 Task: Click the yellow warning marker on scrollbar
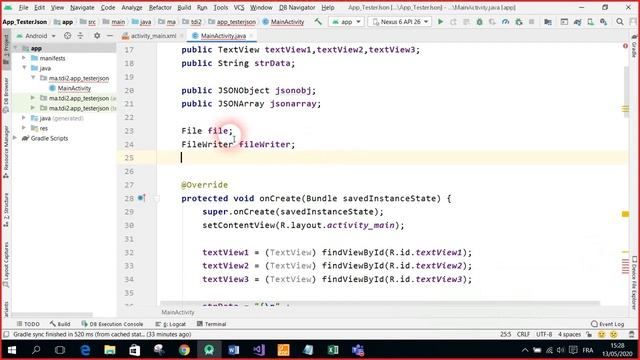[625, 214]
